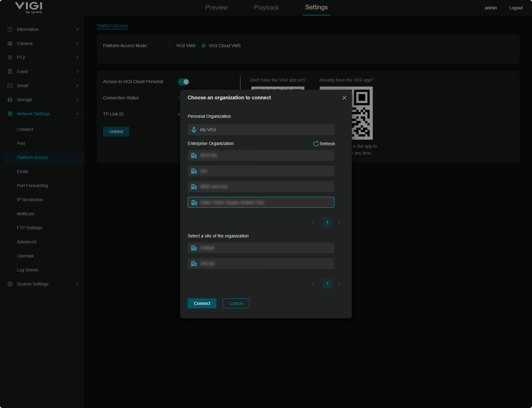Image resolution: width=532 pixels, height=408 pixels.
Task: Click the PTZ sidebar icon
Action: pos(10,57)
